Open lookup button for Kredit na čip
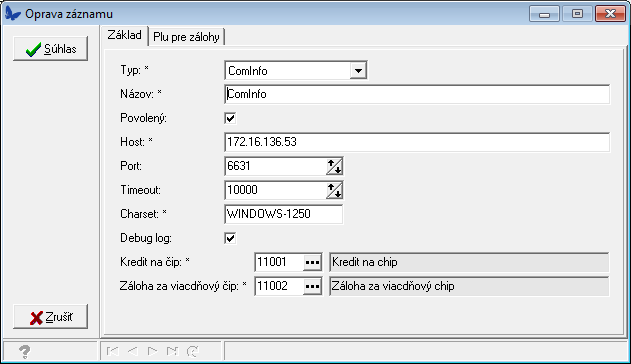 point(313,263)
